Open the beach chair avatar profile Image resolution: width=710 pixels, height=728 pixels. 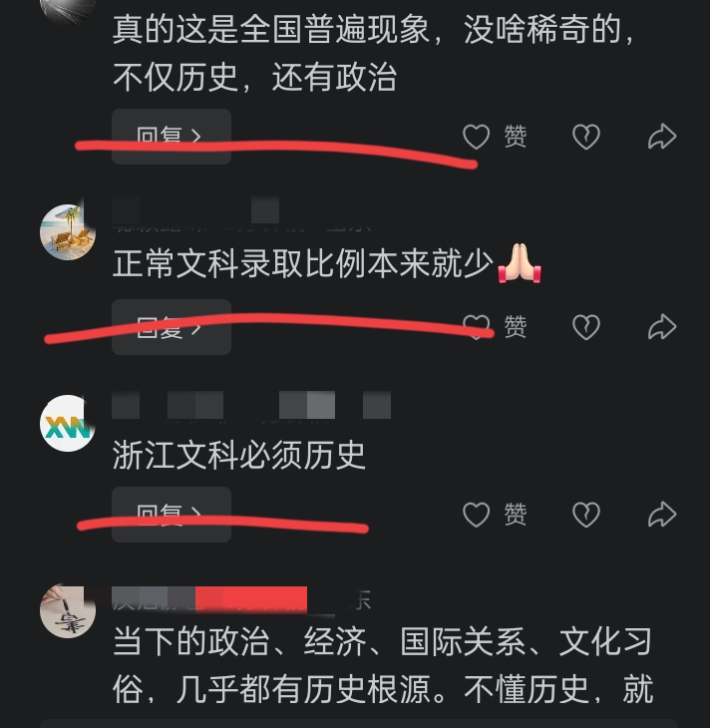click(x=68, y=232)
